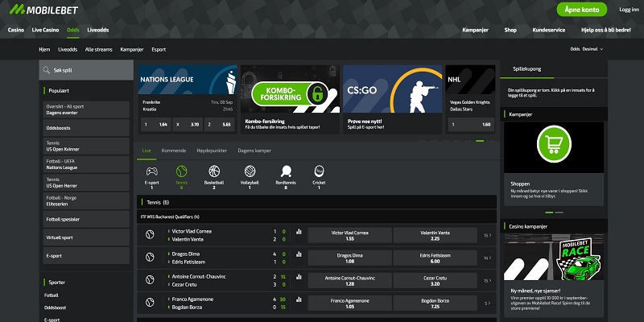644x322 pixels.
Task: Open the Kombo-forsikring lock banner
Action: (x=290, y=89)
